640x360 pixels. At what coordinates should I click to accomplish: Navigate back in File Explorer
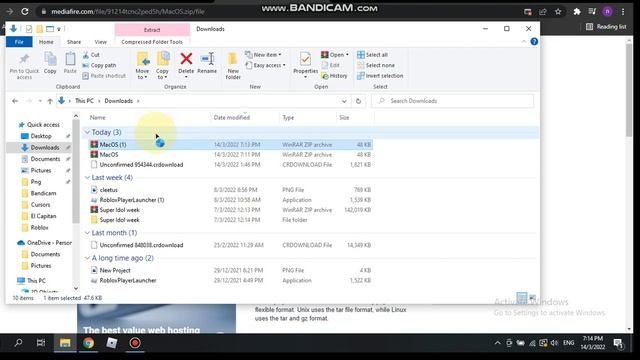click(15, 101)
